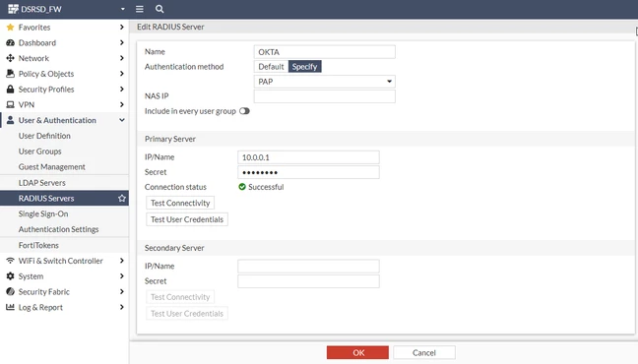Image resolution: width=638 pixels, height=364 pixels.
Task: Click the NAS IP input field
Action: [324, 96]
